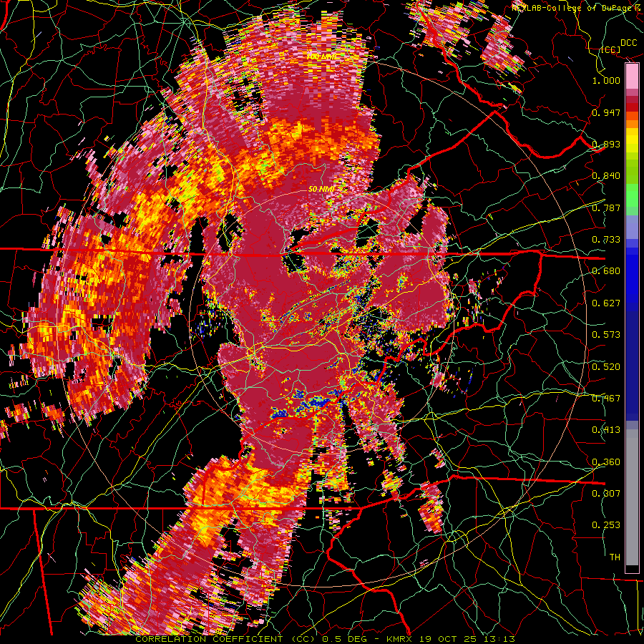The image size is (644, 644).
Task: Click the 0.413 legend value
Action: (x=606, y=430)
